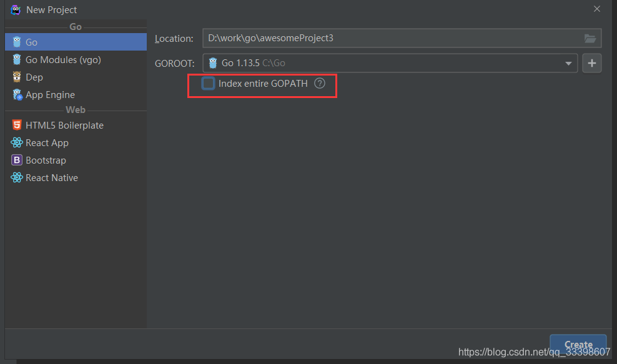Click the React Native atom icon
The image size is (617, 364).
[16, 178]
